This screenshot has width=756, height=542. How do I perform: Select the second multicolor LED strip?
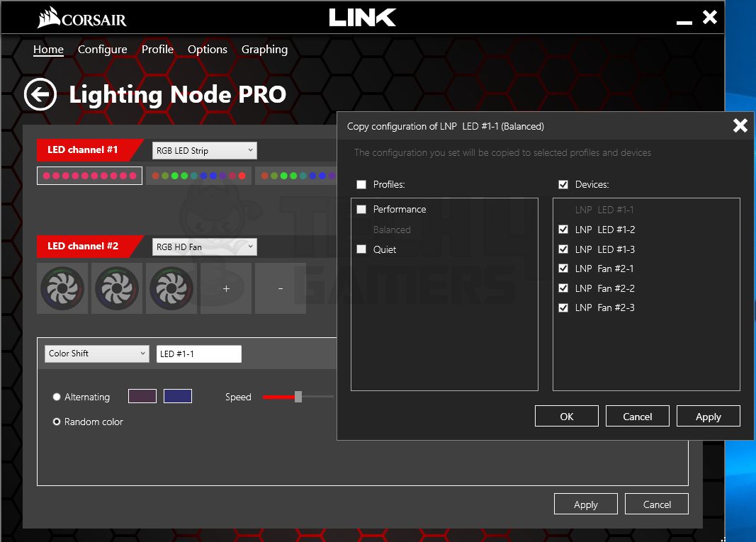coord(198,176)
